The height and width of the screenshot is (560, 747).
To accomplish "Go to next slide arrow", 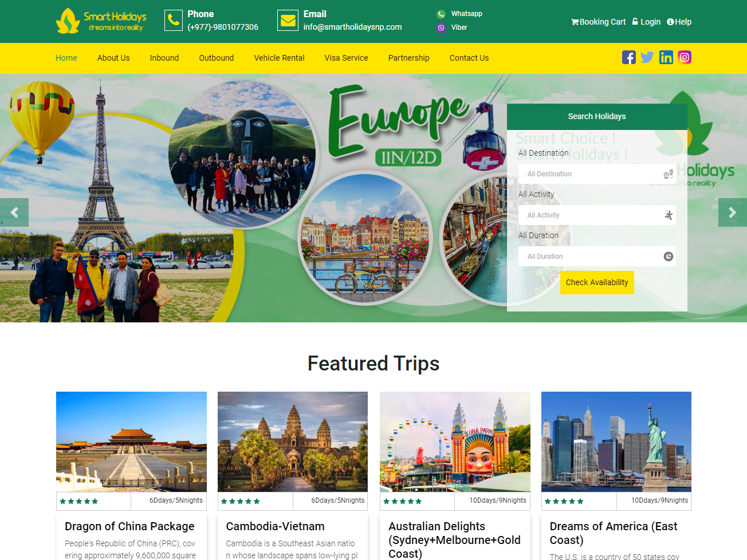I will pyautogui.click(x=733, y=212).
